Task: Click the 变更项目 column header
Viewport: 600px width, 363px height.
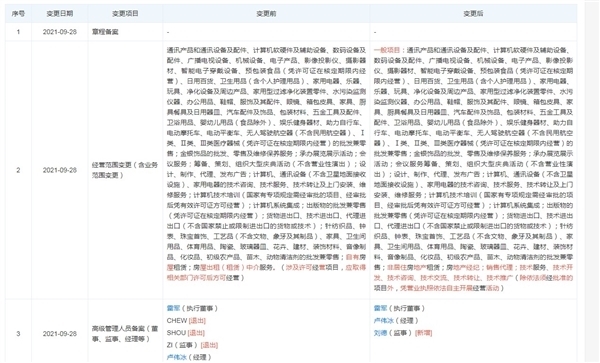Action: pyautogui.click(x=125, y=13)
